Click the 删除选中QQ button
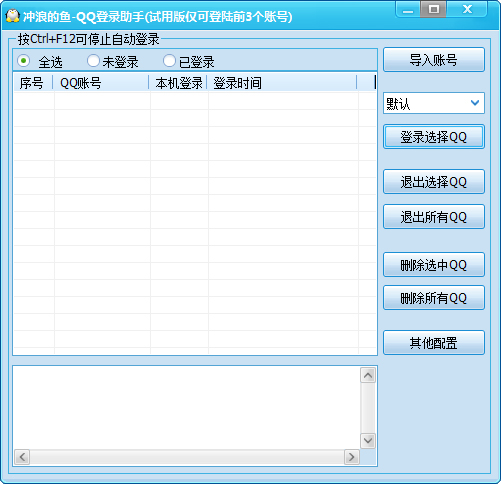501x484 pixels. 434,265
